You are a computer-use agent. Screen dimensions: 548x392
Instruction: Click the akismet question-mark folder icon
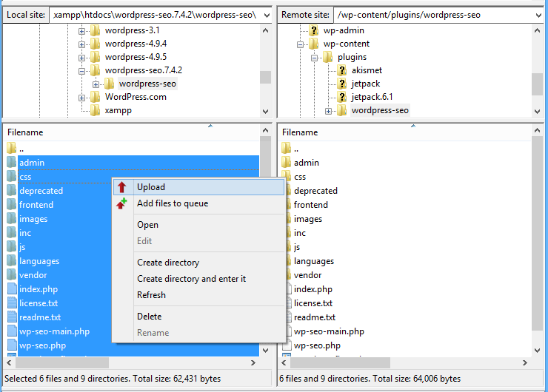342,70
